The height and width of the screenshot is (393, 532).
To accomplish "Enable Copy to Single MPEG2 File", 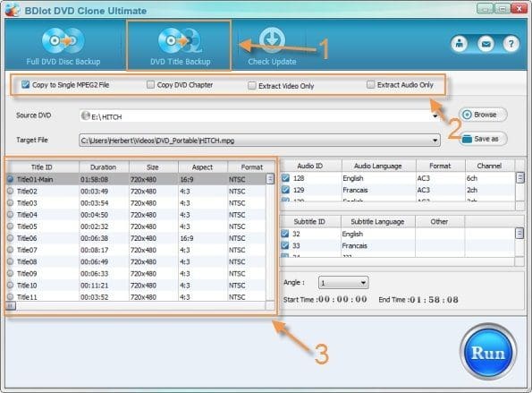I will pyautogui.click(x=25, y=84).
